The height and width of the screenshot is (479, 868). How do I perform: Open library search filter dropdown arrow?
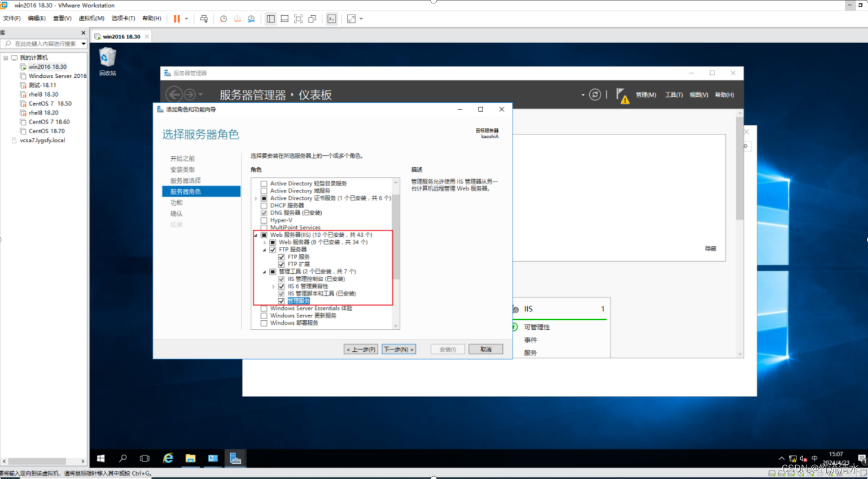pyautogui.click(x=84, y=43)
